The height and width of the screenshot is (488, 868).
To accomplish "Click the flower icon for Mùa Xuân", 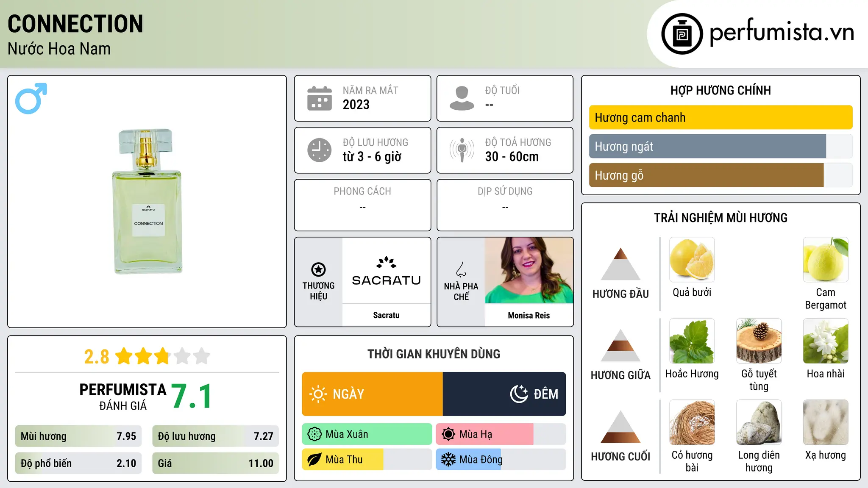I will click(314, 434).
